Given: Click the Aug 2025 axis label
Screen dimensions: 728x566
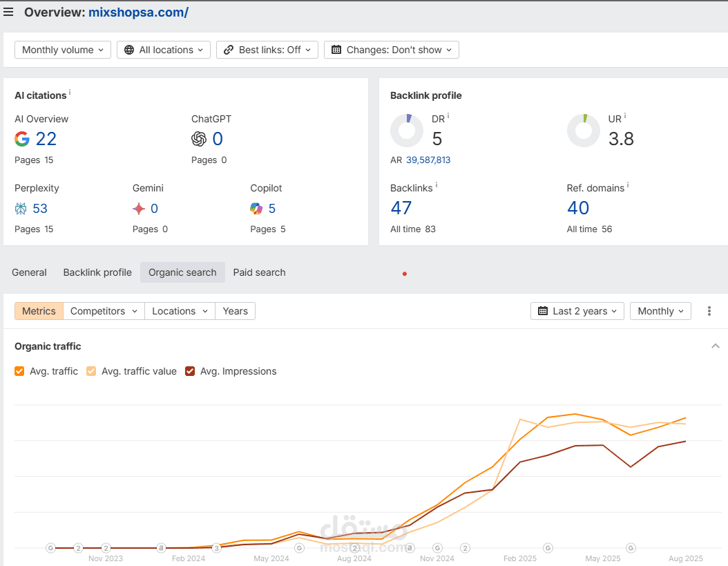Looking at the screenshot, I should pyautogui.click(x=686, y=558).
